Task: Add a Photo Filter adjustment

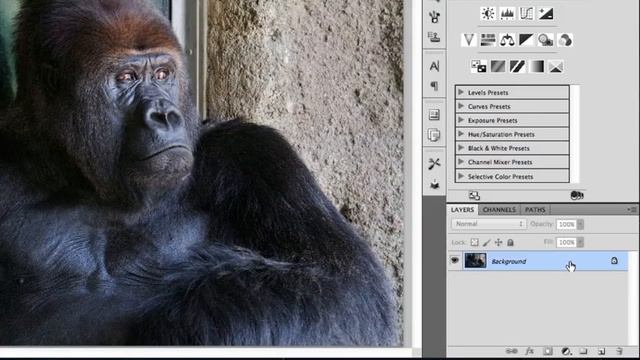Action: pos(546,40)
